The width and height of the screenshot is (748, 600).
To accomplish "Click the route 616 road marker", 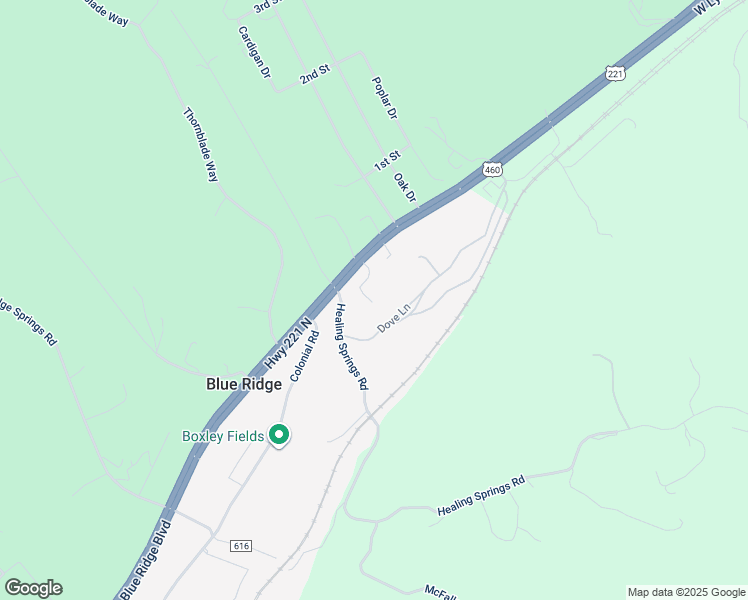I will 241,546.
